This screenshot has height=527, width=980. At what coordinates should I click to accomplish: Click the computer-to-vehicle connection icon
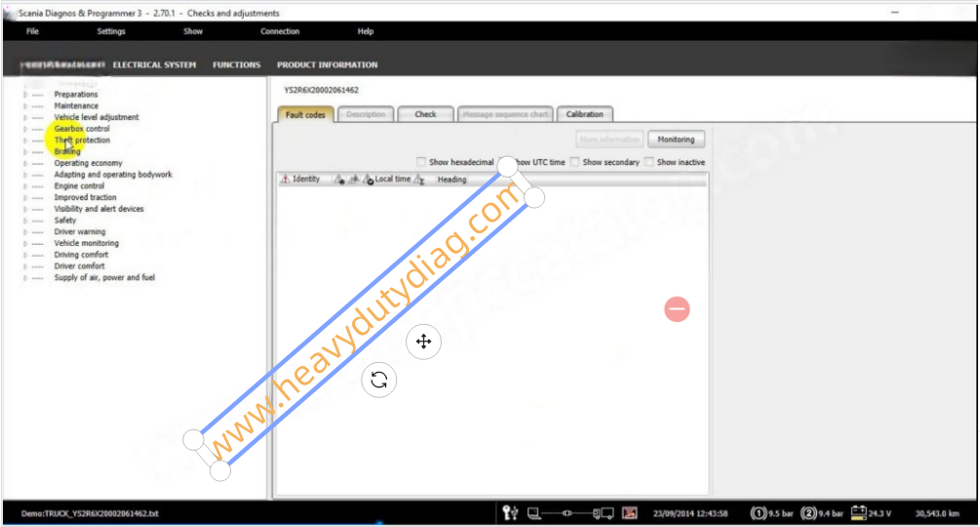tap(570, 513)
